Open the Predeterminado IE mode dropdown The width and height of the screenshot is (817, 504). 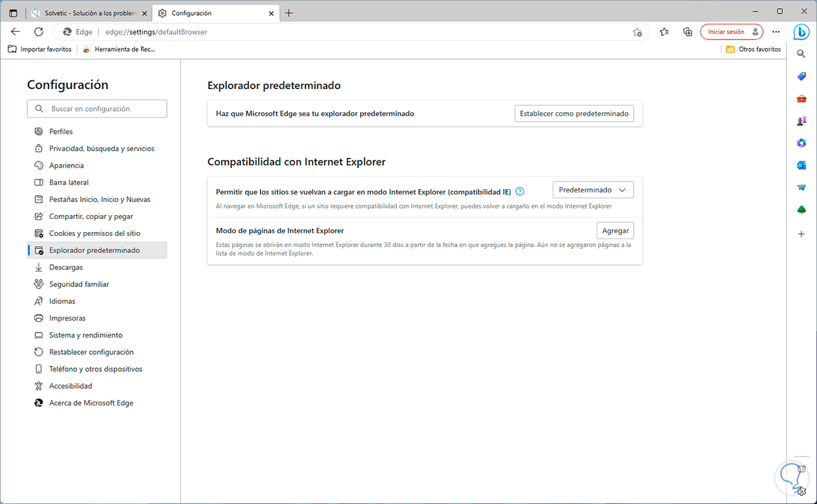click(592, 190)
